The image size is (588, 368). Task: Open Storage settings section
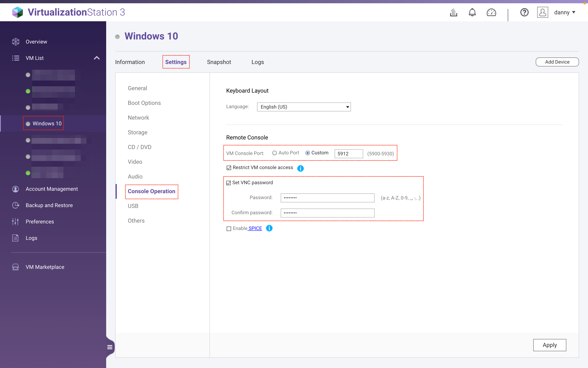click(138, 132)
